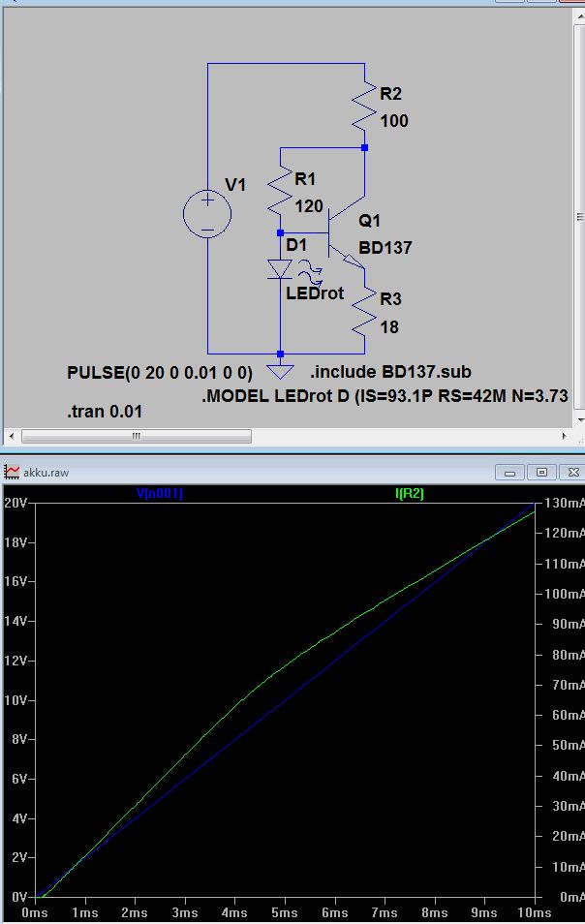Click the akku.raw waveform window icon
Image resolution: width=585 pixels, height=924 pixels.
tap(12, 472)
